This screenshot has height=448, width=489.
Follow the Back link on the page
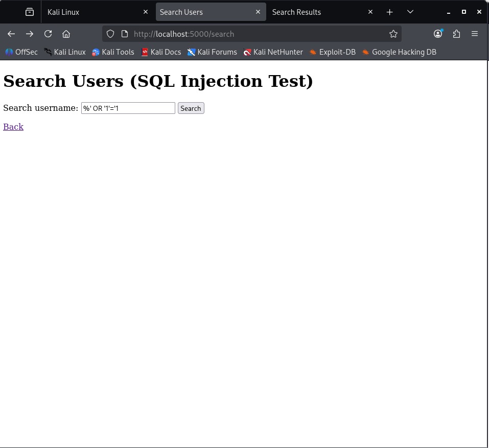pos(13,126)
